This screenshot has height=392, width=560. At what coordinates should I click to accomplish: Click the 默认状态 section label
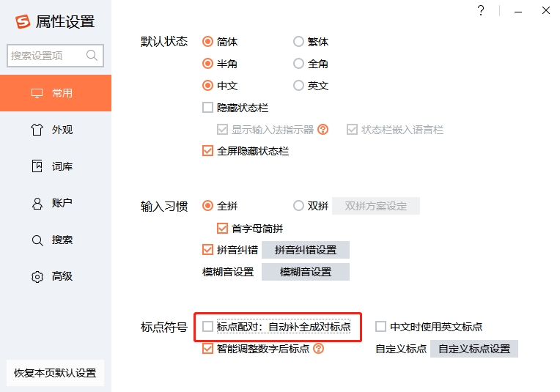[164, 42]
